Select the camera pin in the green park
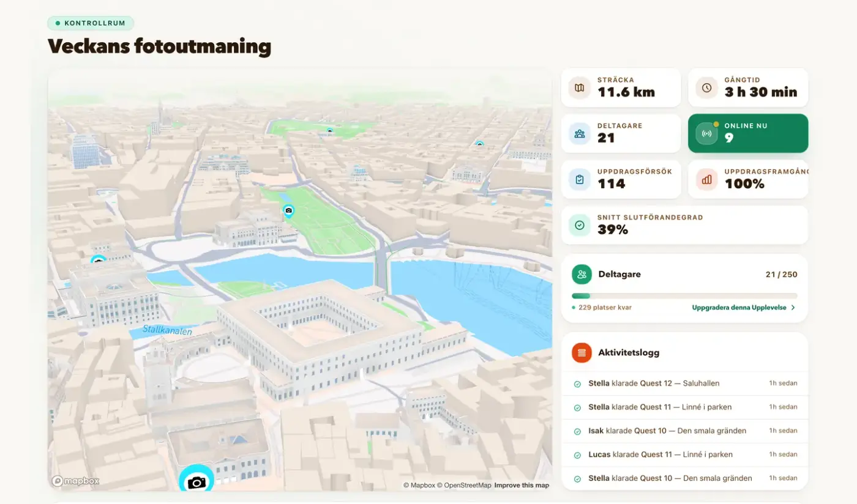The height and width of the screenshot is (504, 857). 288,211
